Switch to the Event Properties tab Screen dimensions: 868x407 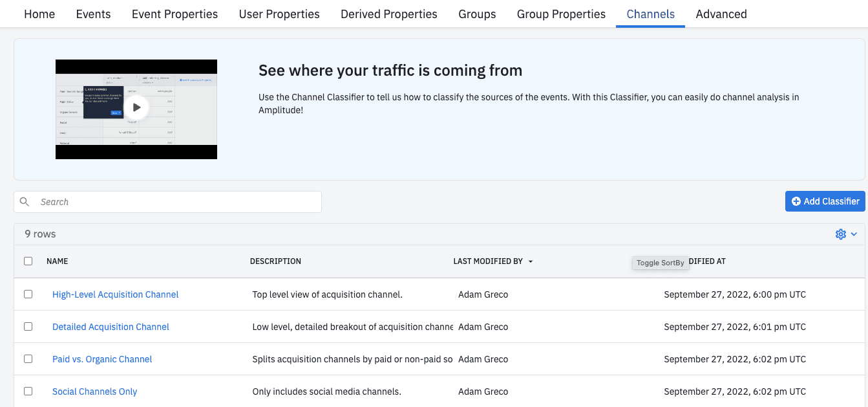tap(175, 14)
